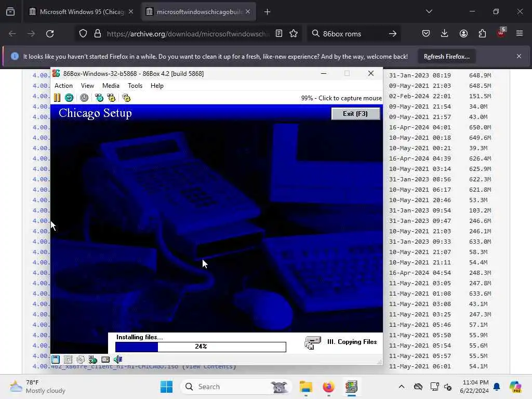Click the '633.6M' file size entry
This screenshot has height=399, width=532.
pyautogui.click(x=480, y=294)
